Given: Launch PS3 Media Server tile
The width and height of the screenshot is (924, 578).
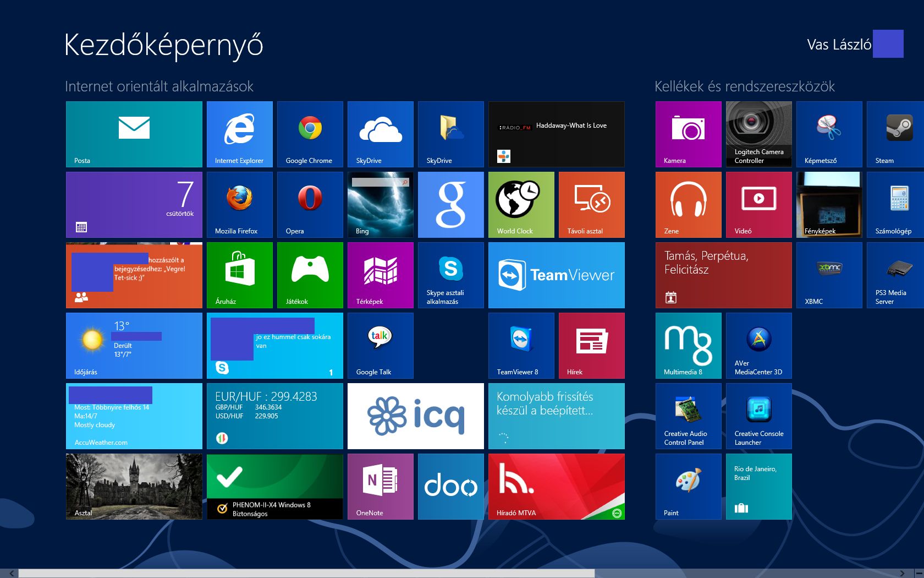Looking at the screenshot, I should tap(895, 275).
